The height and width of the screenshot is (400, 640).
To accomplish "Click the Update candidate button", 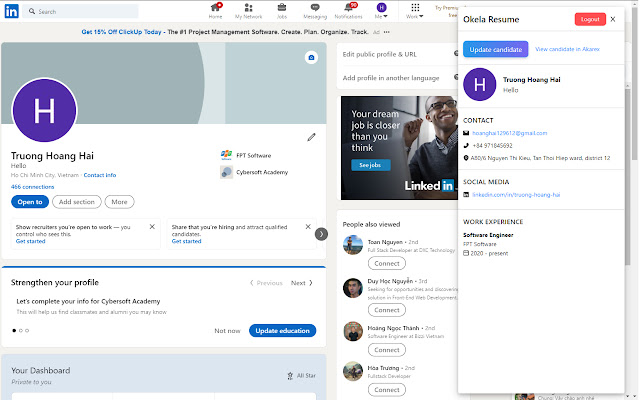I will 496,49.
